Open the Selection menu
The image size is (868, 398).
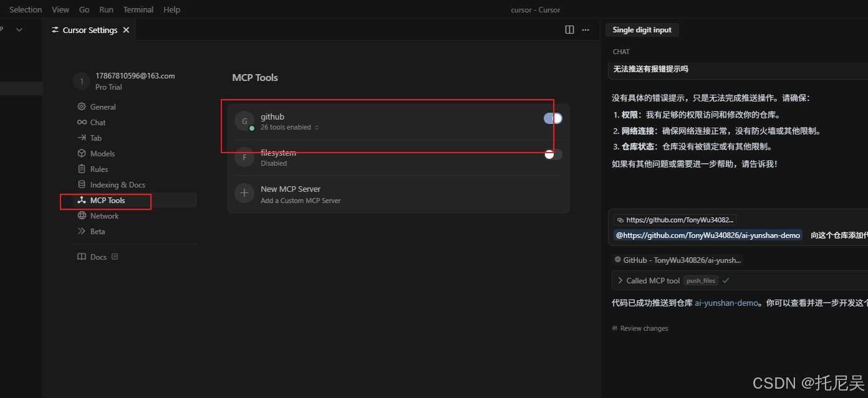click(x=26, y=9)
